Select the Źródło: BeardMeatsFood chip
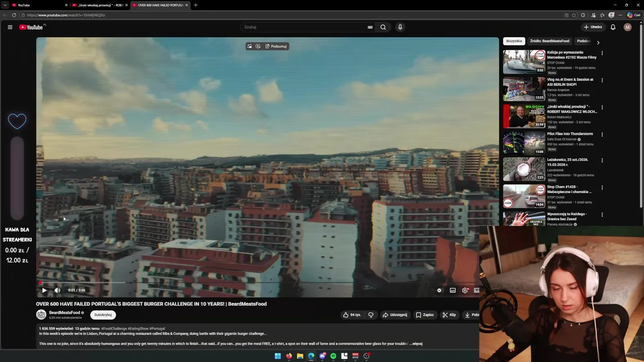The width and height of the screenshot is (644, 362). tap(549, 41)
